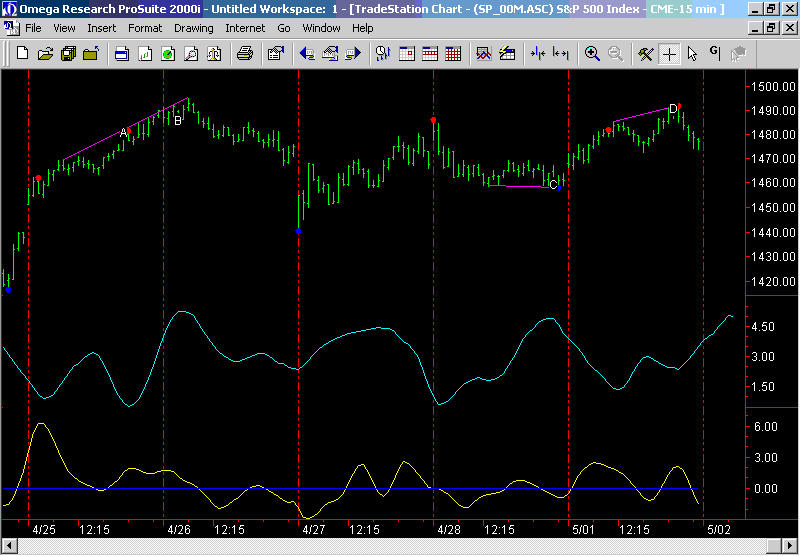
Task: Click the lightning bolt strategy icon
Action: 507,53
